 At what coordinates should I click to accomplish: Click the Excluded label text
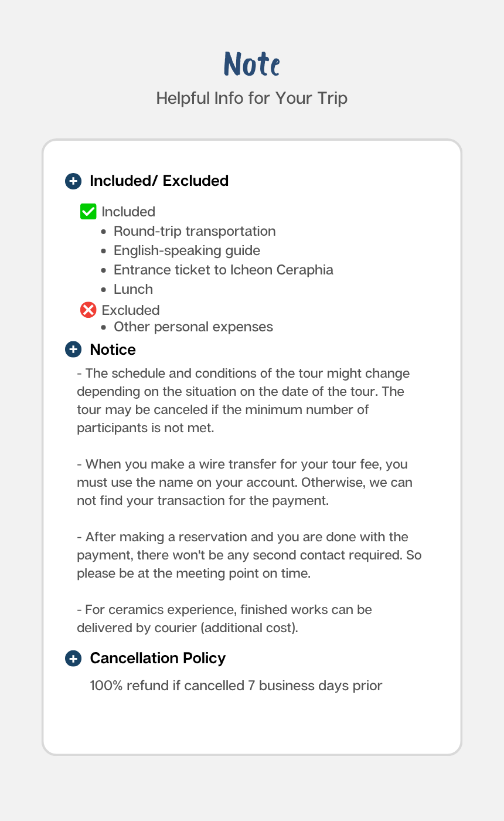click(131, 310)
